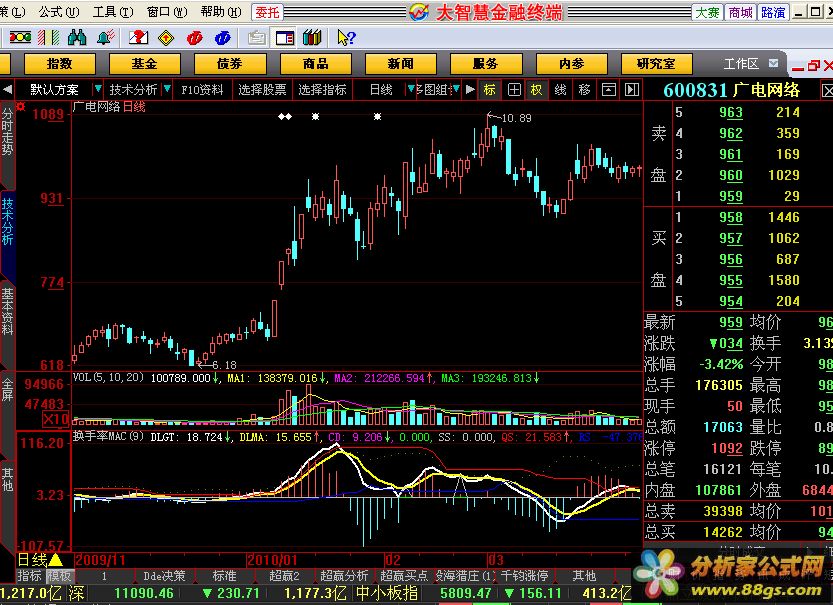Click the yellow diamond arrow icon
The height and width of the screenshot is (605, 833).
point(166,38)
